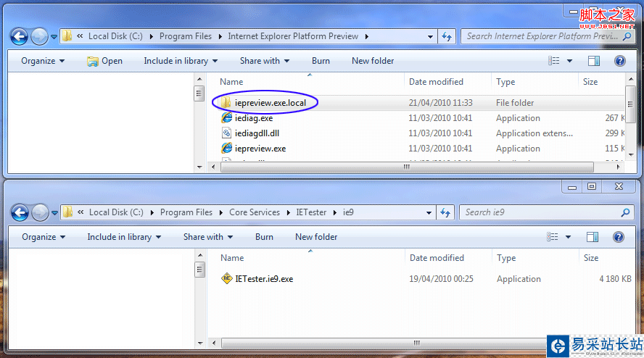This screenshot has width=644, height=358.
Task: Go forward in the Platform Preview window
Action: click(x=39, y=36)
